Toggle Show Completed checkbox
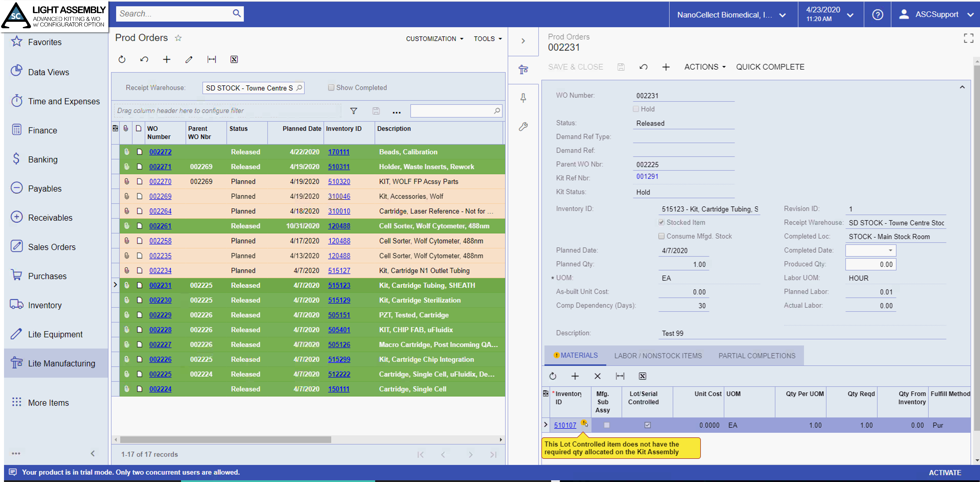 point(331,87)
